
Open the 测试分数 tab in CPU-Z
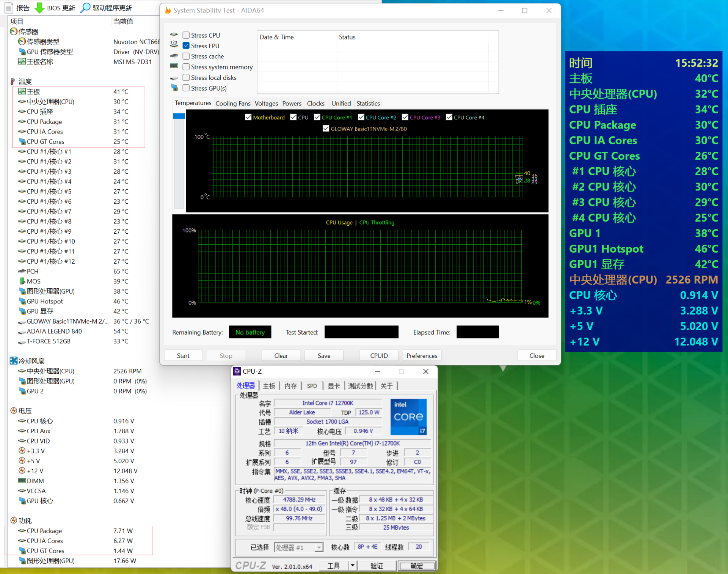361,386
